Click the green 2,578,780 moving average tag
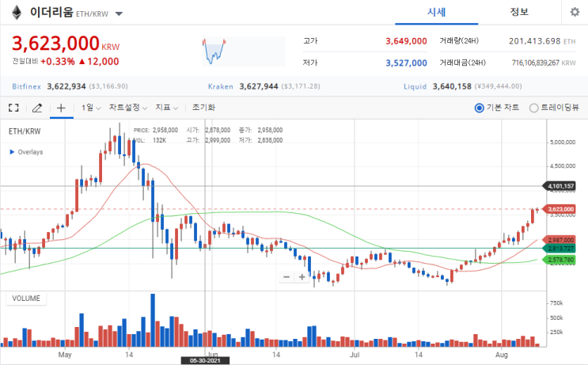This screenshot has height=365, width=588. 560,260
